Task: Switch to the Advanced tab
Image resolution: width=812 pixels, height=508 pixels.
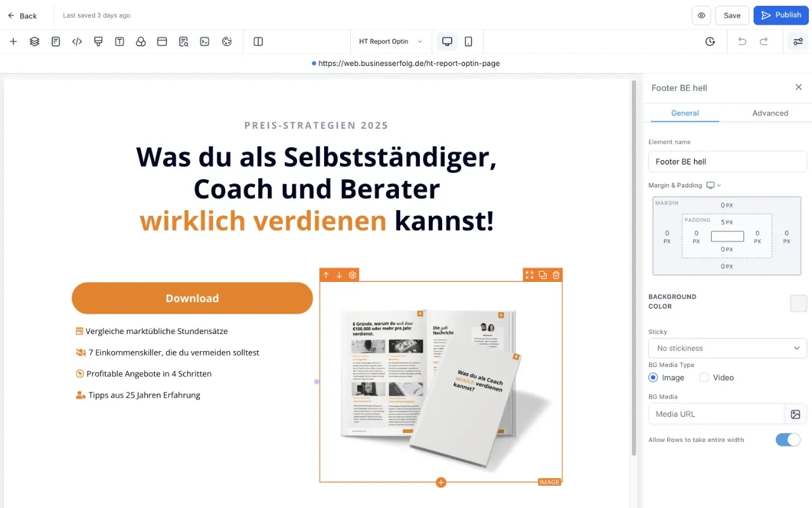Action: [x=770, y=113]
